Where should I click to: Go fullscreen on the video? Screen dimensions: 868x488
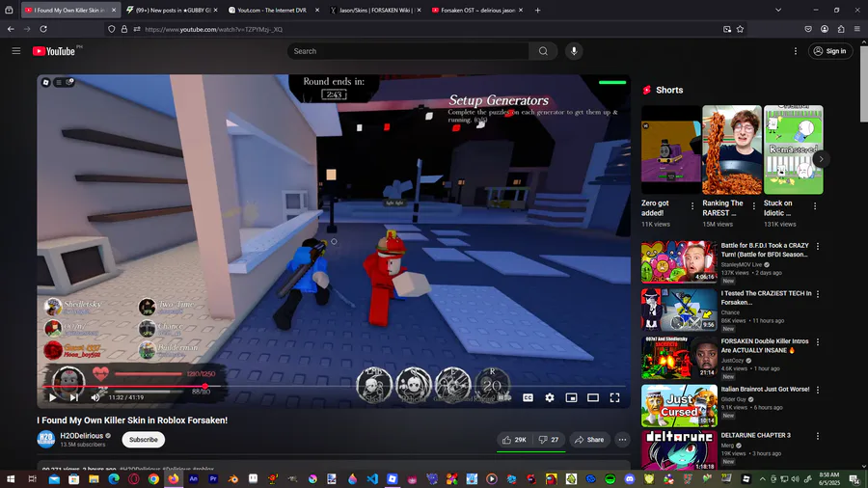tap(614, 397)
